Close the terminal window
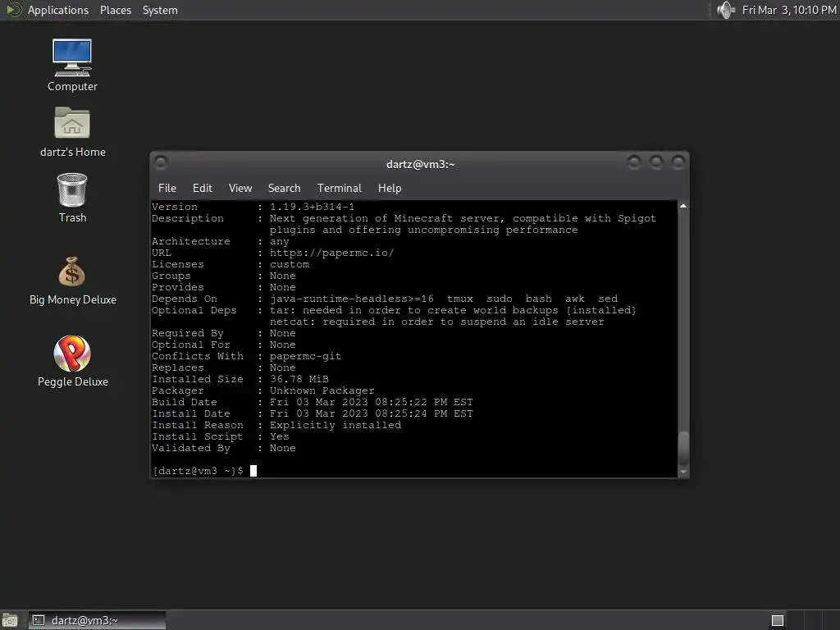The height and width of the screenshot is (630, 840). 678,162
